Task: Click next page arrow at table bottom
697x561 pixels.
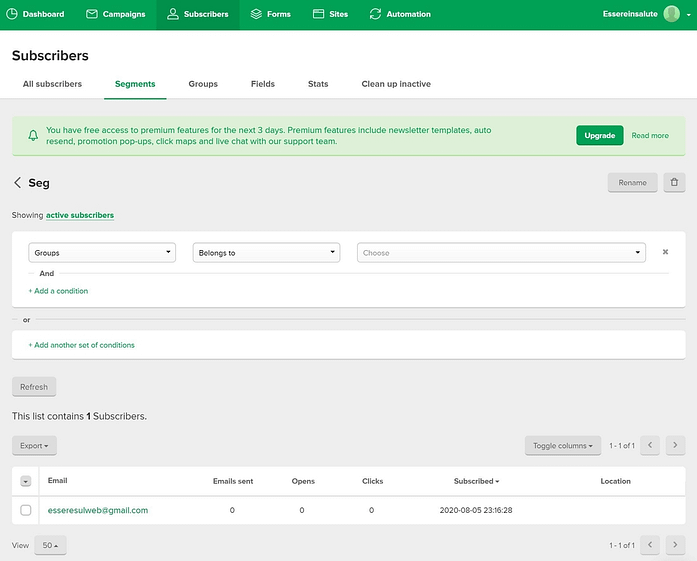Action: 675,545
